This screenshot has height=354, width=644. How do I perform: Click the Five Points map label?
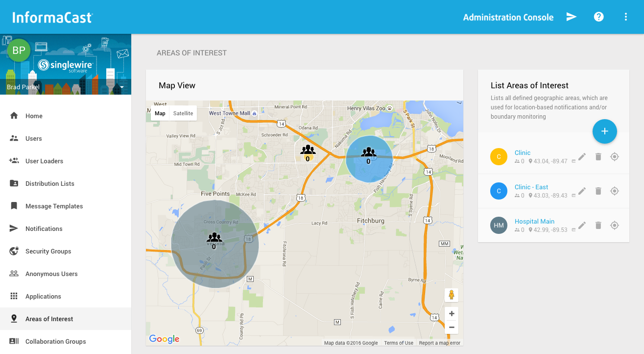coord(215,194)
